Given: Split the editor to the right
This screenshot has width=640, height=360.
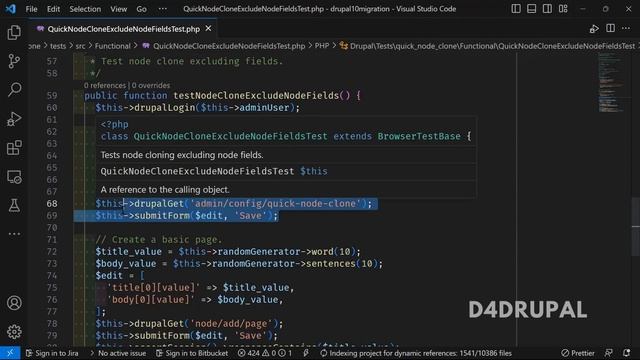Looking at the screenshot, I should [611, 28].
